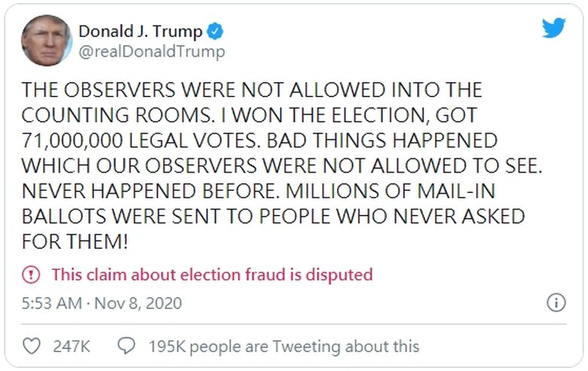588x371 pixels.
Task: Click the tweet's first line about observers
Action: (252, 90)
